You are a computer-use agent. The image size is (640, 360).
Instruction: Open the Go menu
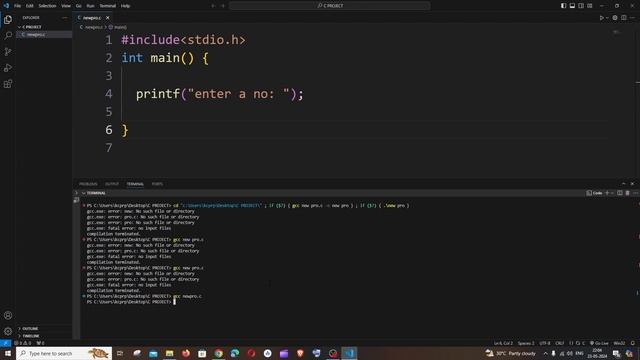78,6
